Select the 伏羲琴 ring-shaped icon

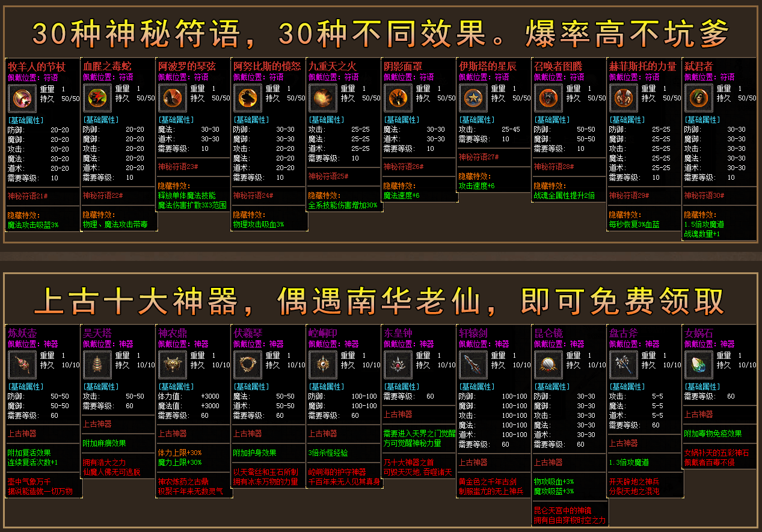point(248,365)
